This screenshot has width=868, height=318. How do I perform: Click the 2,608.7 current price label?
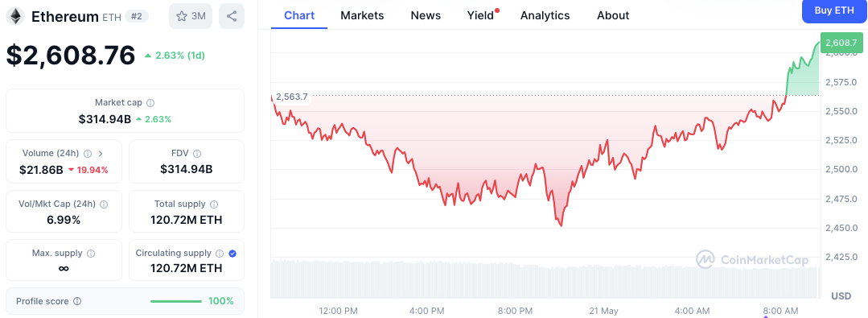(x=841, y=43)
